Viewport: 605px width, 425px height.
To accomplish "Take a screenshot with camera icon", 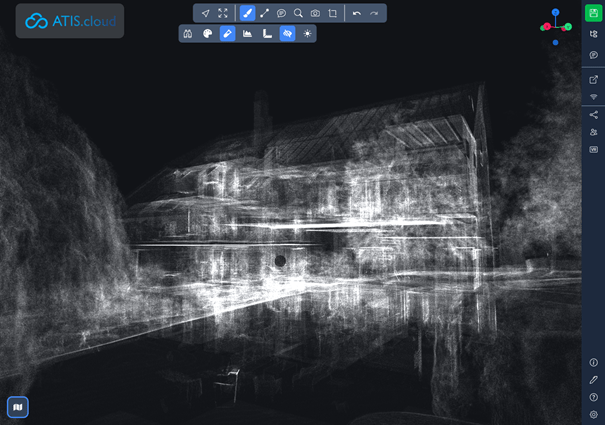I will [315, 13].
